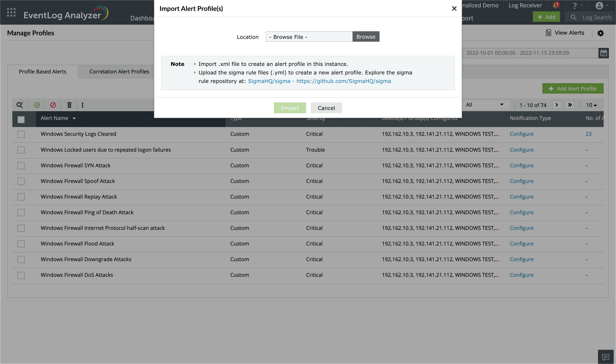Switch to Correlation Alert Profiles tab
The image size is (616, 364).
click(x=119, y=72)
